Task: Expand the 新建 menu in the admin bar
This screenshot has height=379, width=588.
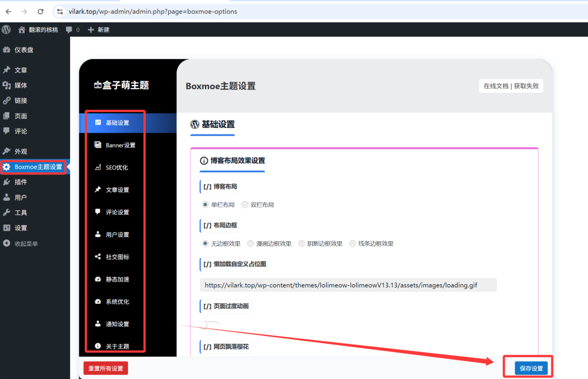Action: pos(98,29)
